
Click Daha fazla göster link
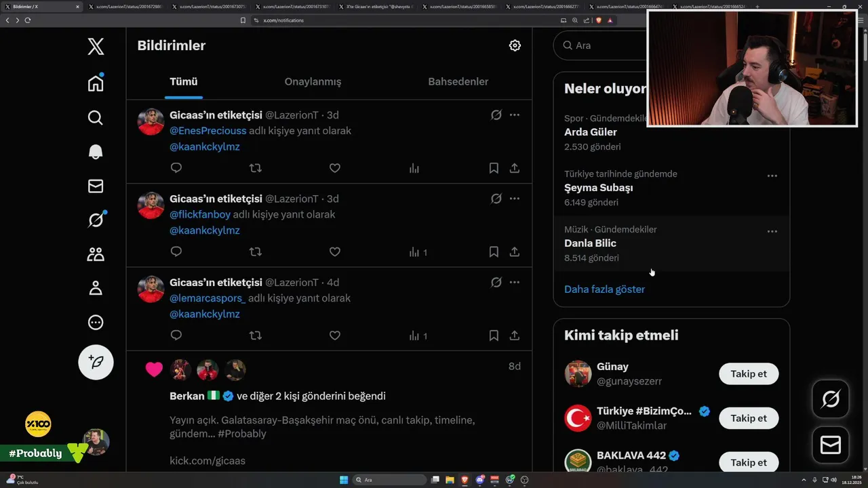coord(604,289)
